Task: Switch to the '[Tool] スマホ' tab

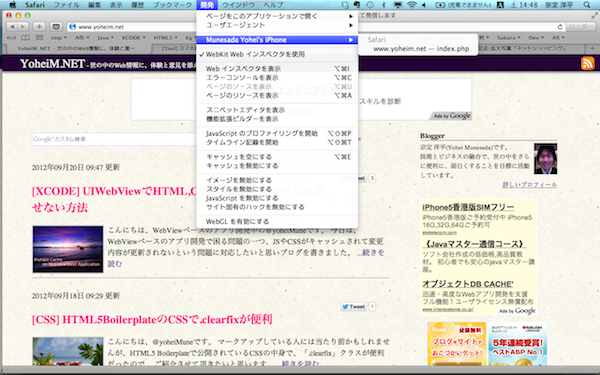Action: pos(174,49)
